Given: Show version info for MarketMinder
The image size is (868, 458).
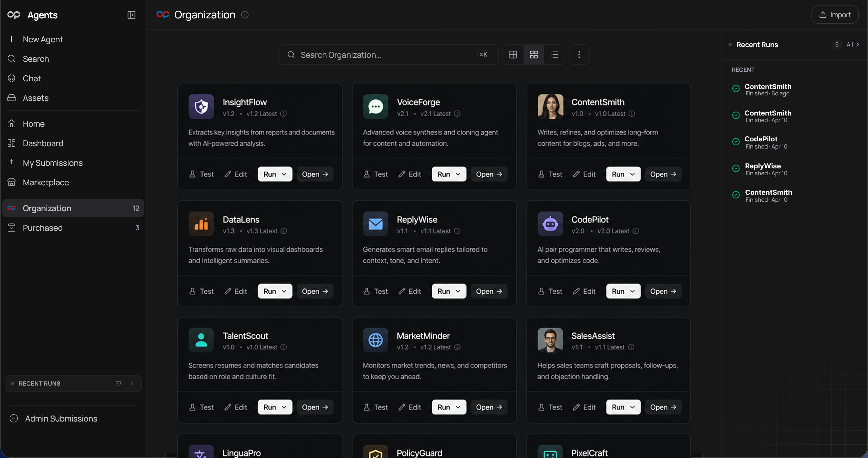Looking at the screenshot, I should (x=457, y=347).
